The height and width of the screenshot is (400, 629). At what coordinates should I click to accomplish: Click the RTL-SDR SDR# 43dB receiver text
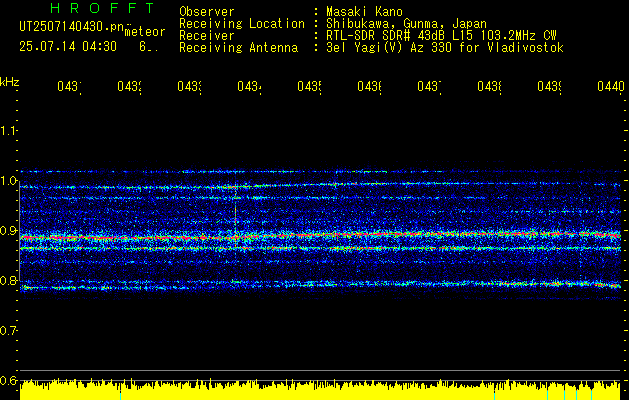(441, 36)
